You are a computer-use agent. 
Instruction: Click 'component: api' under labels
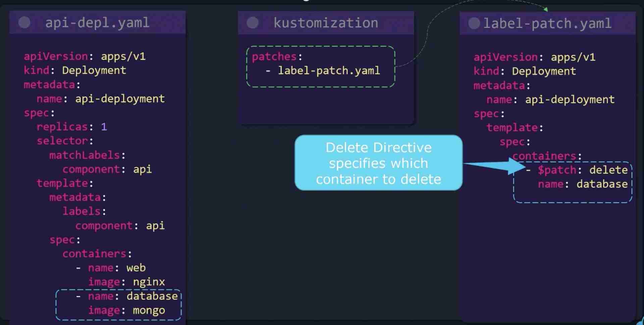(120, 225)
